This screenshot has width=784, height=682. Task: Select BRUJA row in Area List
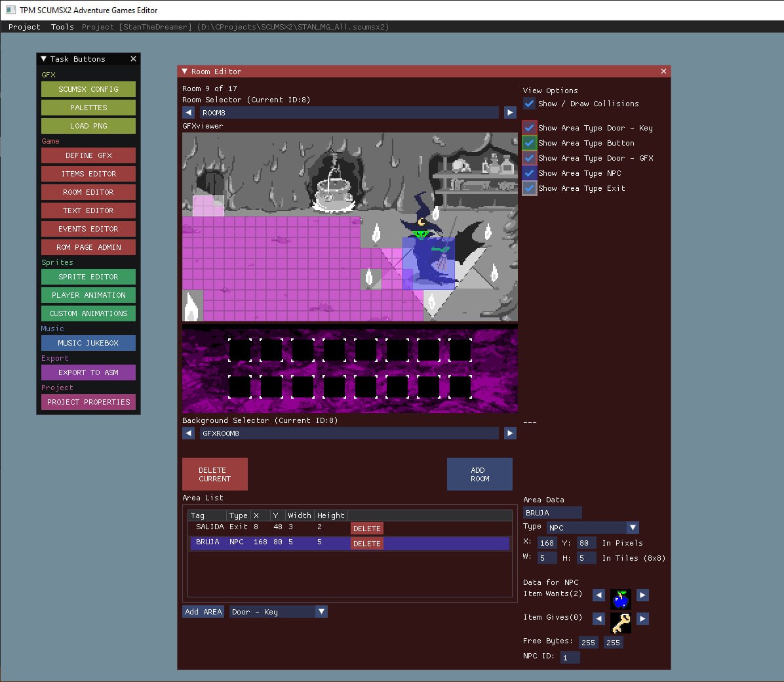coord(350,544)
